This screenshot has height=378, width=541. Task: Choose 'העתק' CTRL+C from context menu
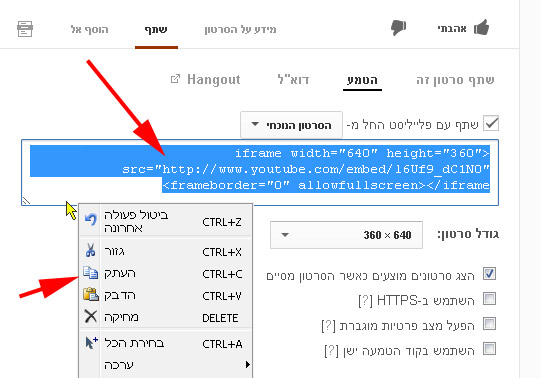click(166, 273)
